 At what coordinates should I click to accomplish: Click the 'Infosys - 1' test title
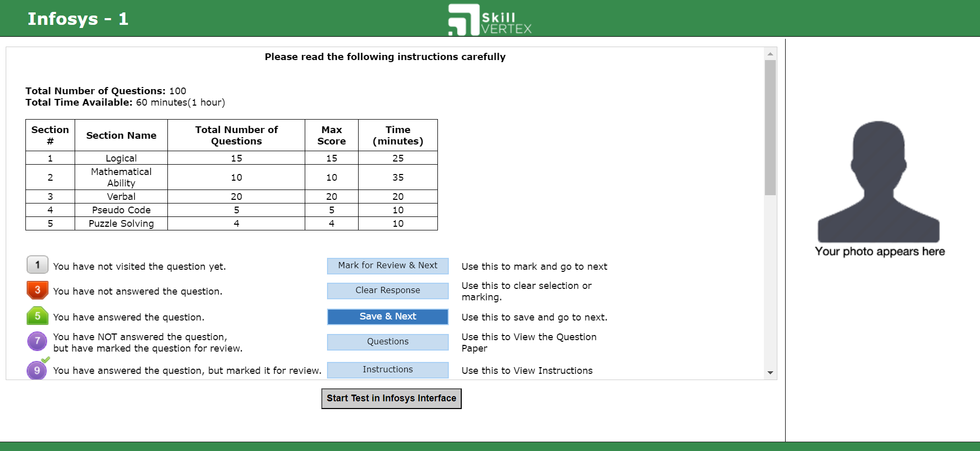pos(78,19)
